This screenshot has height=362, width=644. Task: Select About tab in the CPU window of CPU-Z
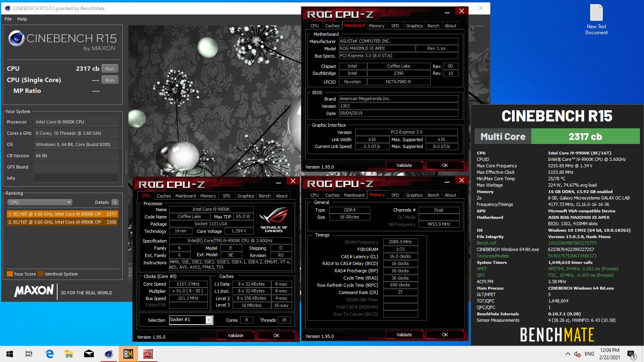tap(282, 196)
